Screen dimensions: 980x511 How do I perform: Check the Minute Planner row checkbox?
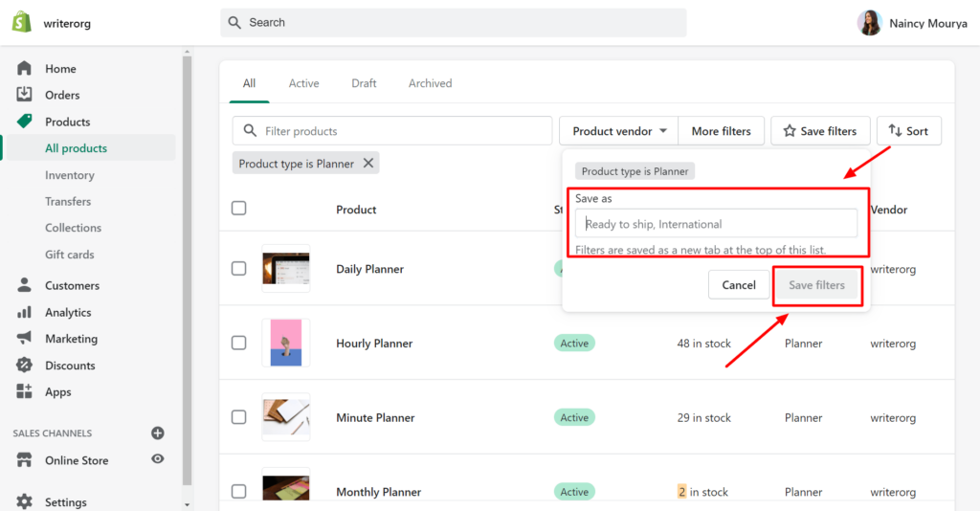tap(238, 417)
